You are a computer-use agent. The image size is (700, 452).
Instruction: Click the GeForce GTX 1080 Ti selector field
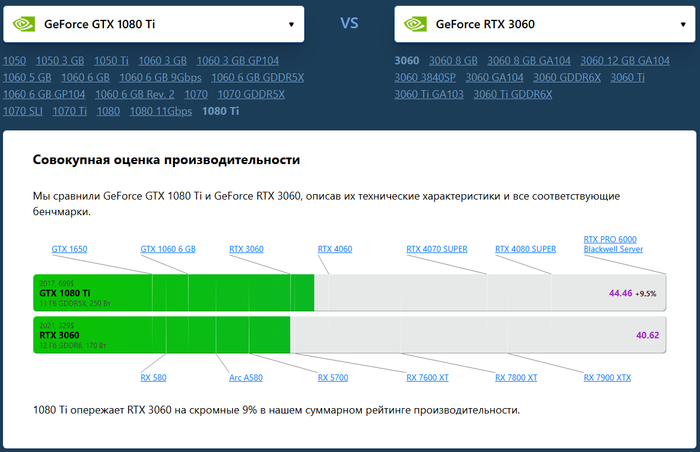[154, 24]
